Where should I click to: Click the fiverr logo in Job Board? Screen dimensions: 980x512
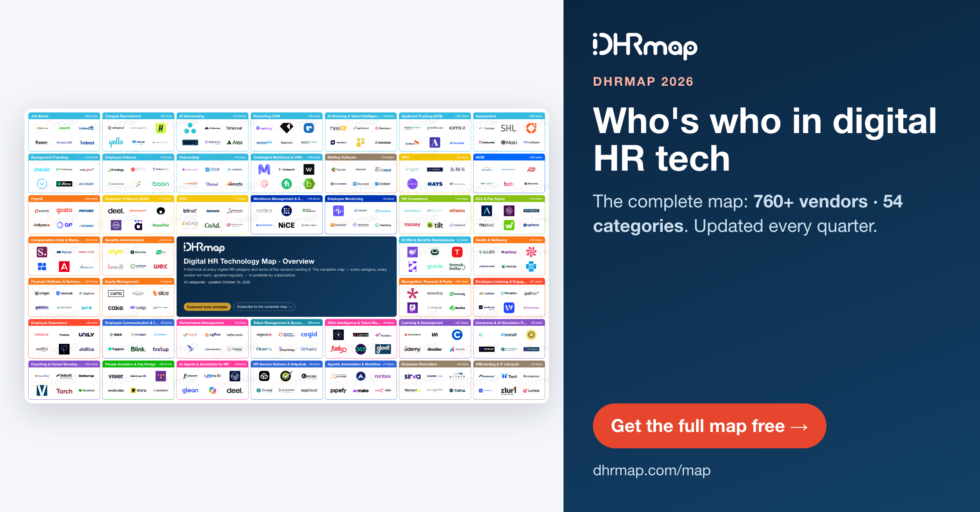pos(42,142)
